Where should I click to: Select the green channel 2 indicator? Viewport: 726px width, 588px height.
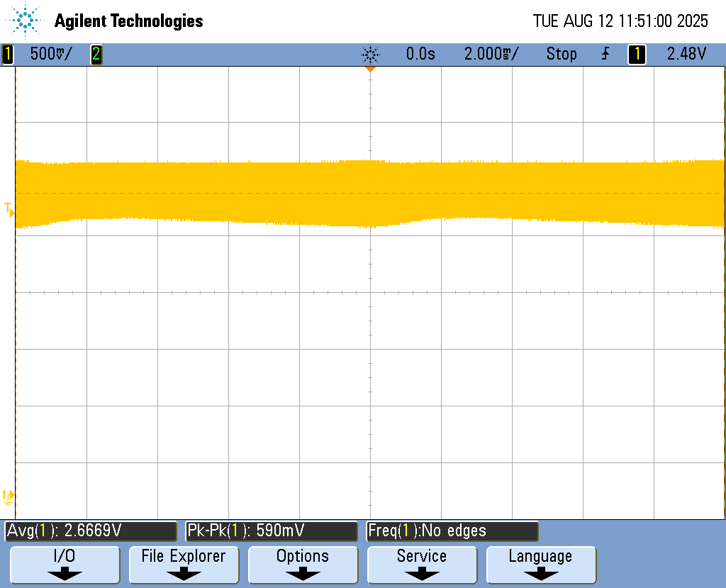[96, 54]
